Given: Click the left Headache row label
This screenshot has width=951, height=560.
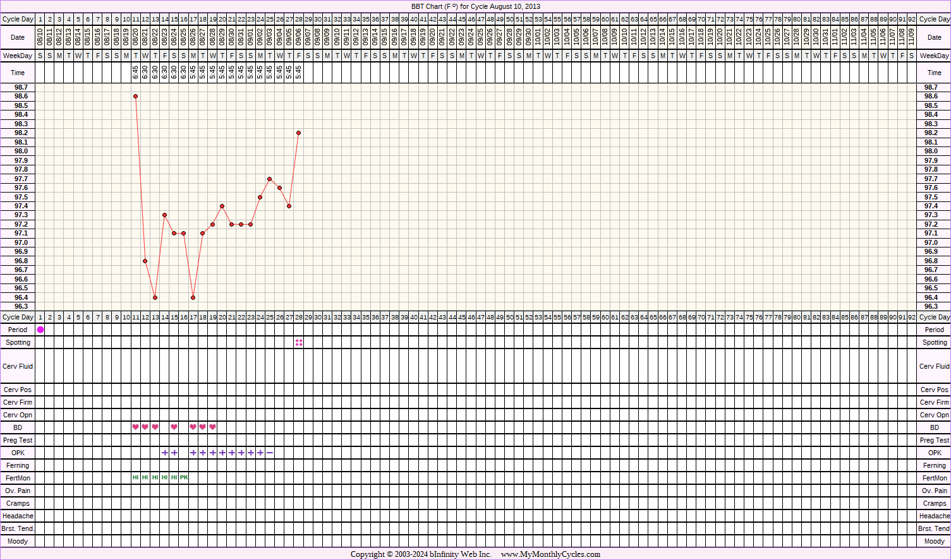Looking at the screenshot, I should tap(18, 516).
